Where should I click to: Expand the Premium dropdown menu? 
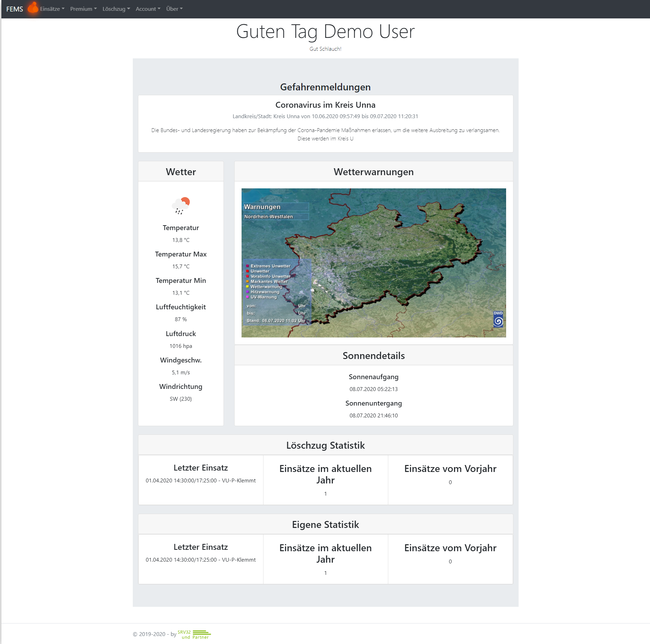point(83,9)
